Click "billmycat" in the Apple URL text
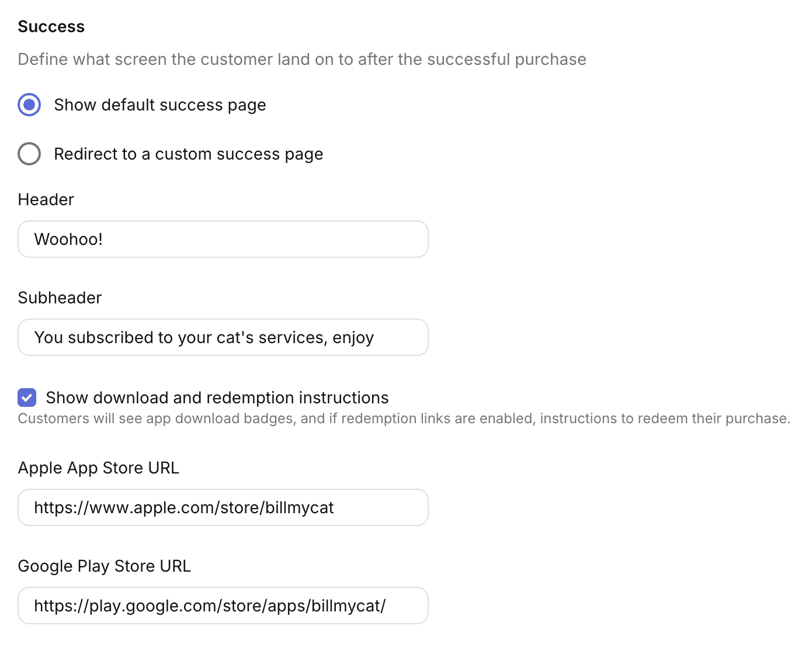 [x=299, y=507]
